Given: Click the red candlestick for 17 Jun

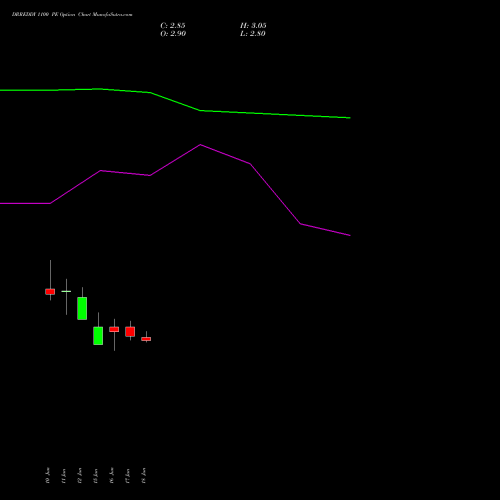Looking at the screenshot, I should 130,332.
